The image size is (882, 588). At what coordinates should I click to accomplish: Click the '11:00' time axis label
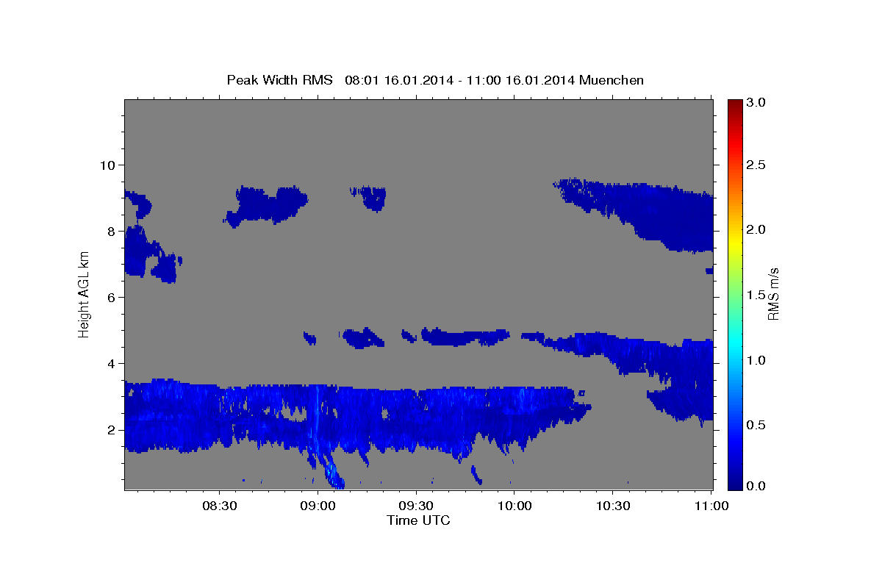click(x=711, y=506)
